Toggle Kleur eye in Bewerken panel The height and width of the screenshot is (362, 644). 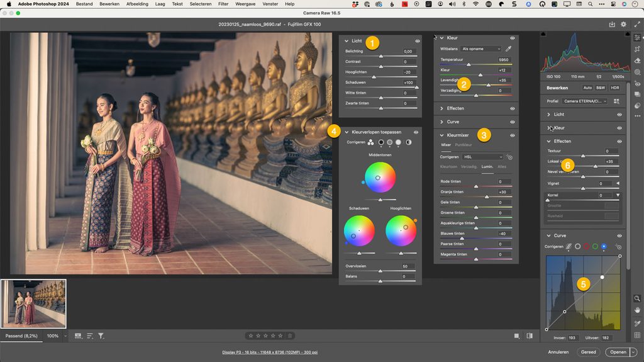coord(619,128)
